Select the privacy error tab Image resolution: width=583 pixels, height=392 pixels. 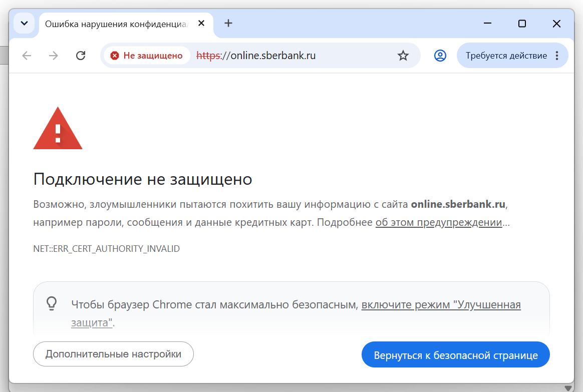point(126,25)
